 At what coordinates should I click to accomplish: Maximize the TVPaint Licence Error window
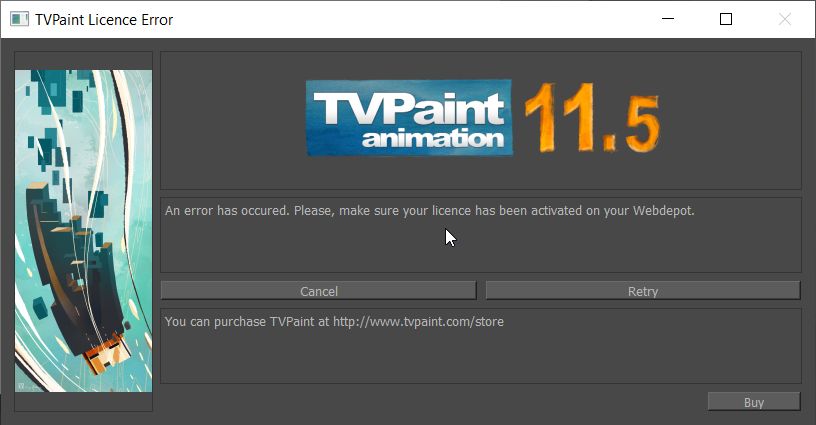tap(726, 19)
